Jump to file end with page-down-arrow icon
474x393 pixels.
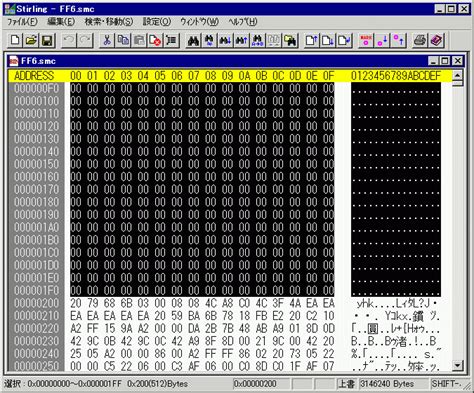click(328, 40)
